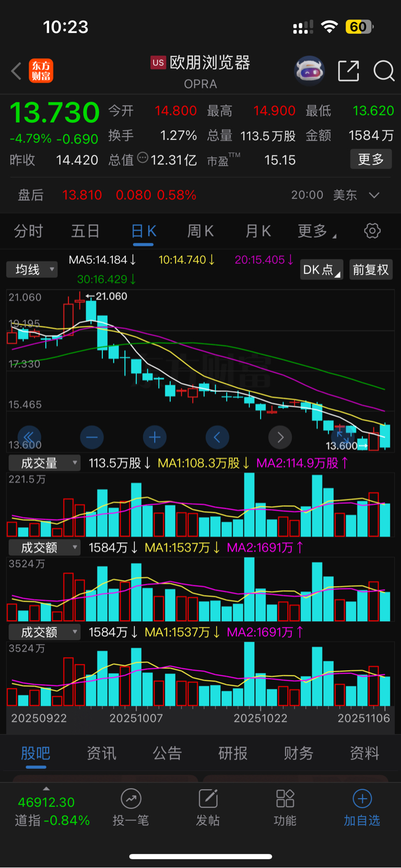Open the 均线 indicator dropdown
Screen dimensions: 401x868
(x=32, y=269)
